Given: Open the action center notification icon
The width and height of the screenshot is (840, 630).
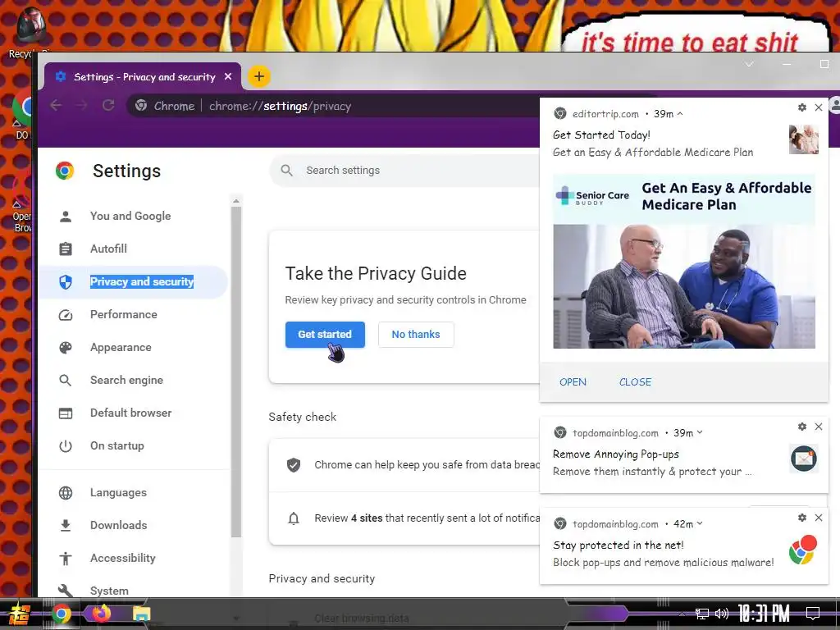Looking at the screenshot, I should [x=813, y=614].
